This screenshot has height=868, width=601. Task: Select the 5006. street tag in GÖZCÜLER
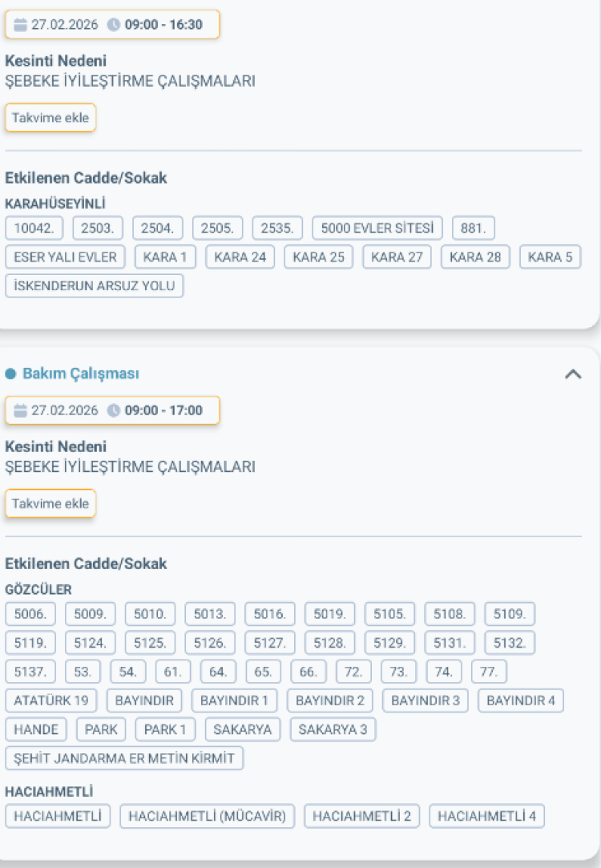click(30, 614)
